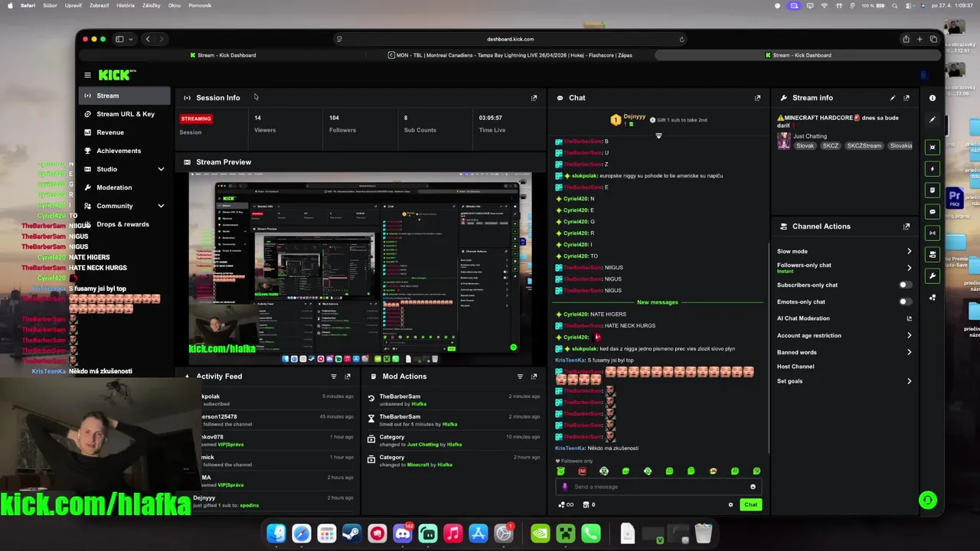Viewport: 980px width, 551px height.
Task: Open chat settings gear icon
Action: (730, 504)
